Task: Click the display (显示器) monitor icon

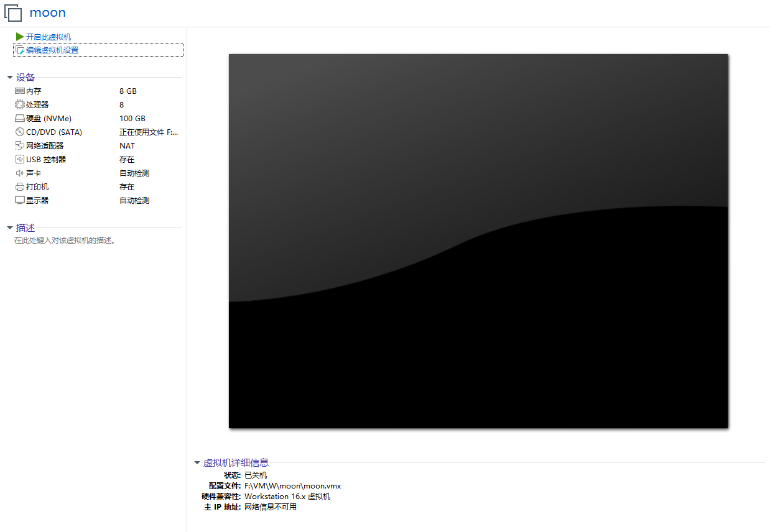Action: [x=20, y=200]
